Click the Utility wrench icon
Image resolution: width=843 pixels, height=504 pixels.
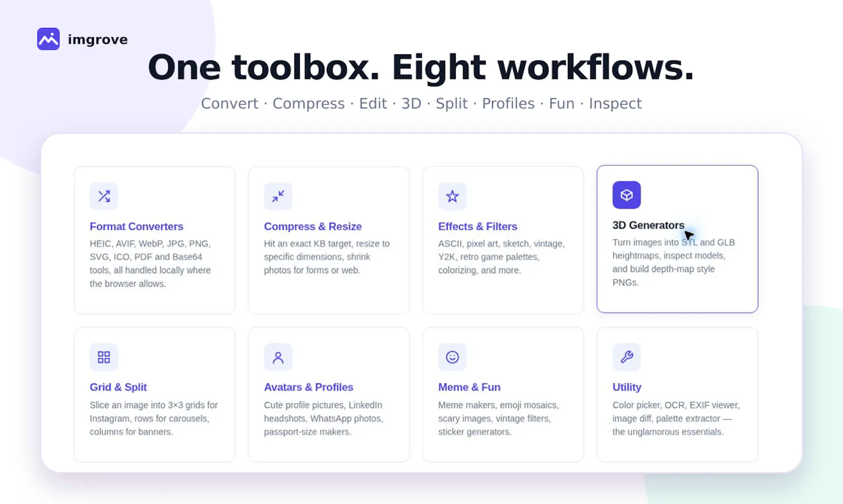[x=626, y=357]
